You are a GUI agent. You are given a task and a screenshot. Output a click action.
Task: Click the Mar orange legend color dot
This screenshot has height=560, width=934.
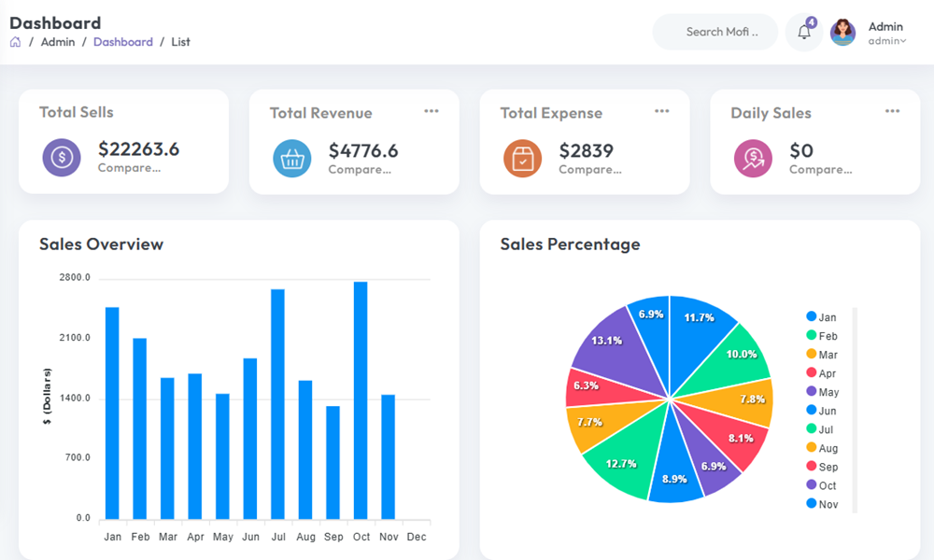[812, 355]
